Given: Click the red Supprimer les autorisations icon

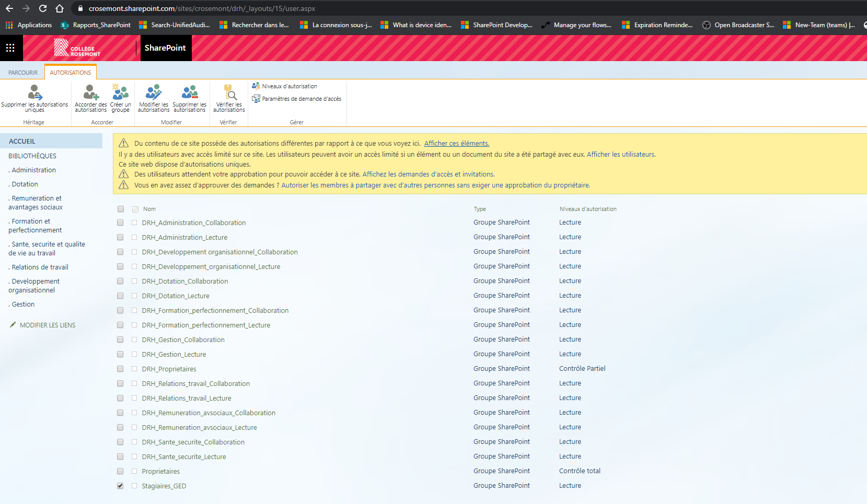Looking at the screenshot, I should pyautogui.click(x=189, y=93).
